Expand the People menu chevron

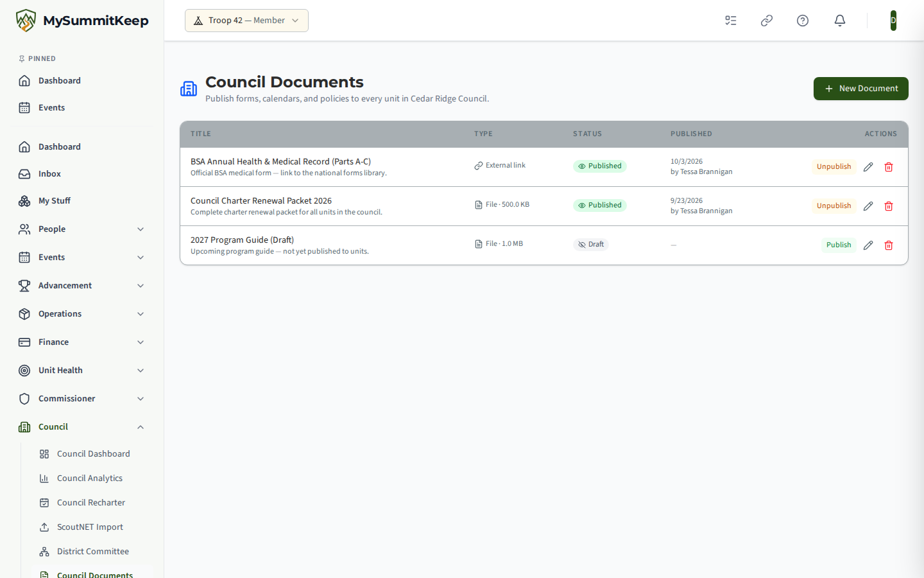click(x=141, y=229)
